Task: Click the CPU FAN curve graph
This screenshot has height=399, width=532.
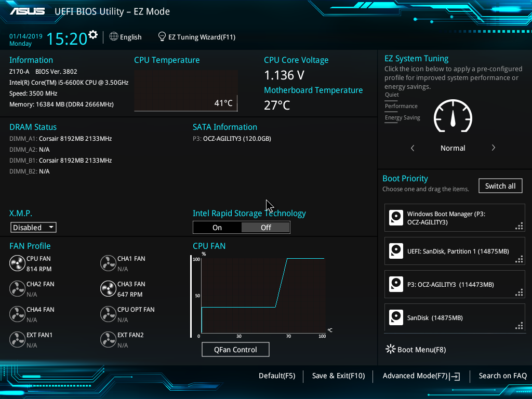Action: click(263, 295)
